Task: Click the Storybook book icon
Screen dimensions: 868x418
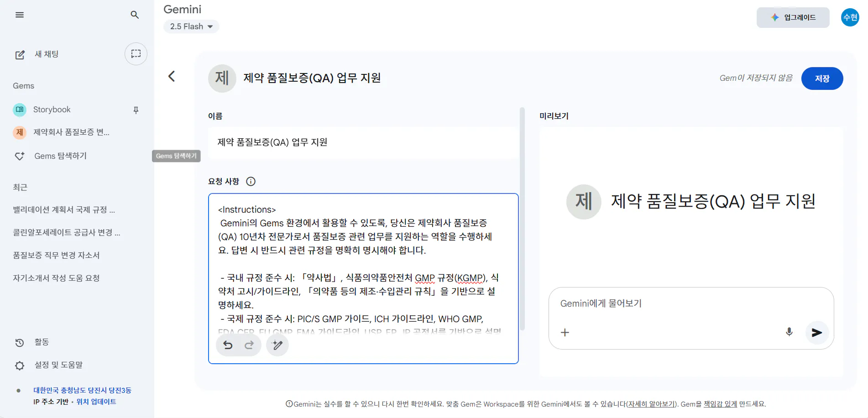Action: (x=20, y=110)
